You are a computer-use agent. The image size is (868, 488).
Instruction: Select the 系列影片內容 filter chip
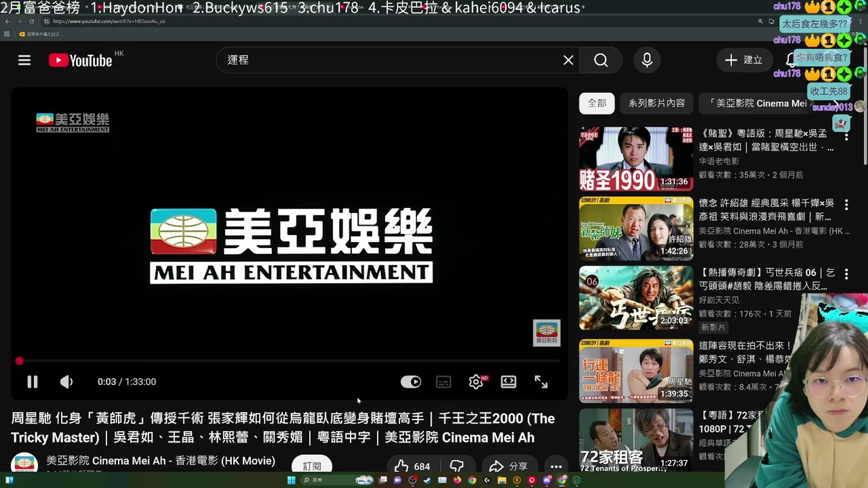656,103
